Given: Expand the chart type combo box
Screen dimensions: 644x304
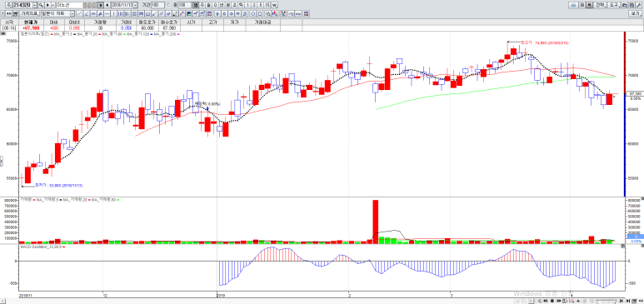Looking at the screenshot, I should coord(57,13).
